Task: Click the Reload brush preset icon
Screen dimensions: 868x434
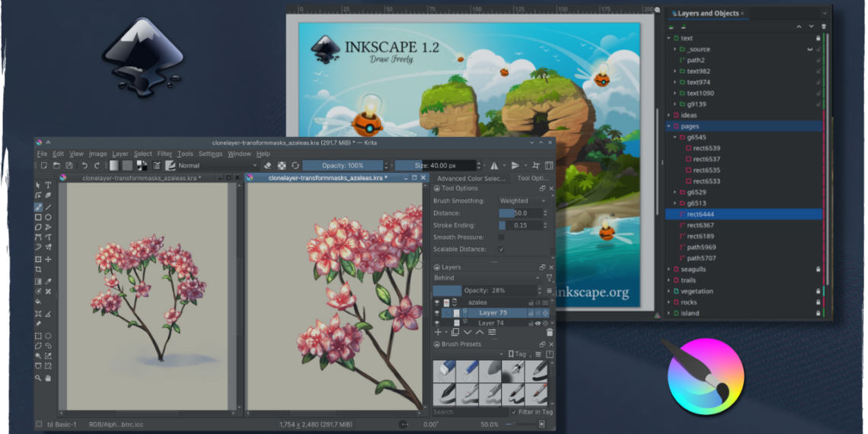Action: pyautogui.click(x=295, y=165)
